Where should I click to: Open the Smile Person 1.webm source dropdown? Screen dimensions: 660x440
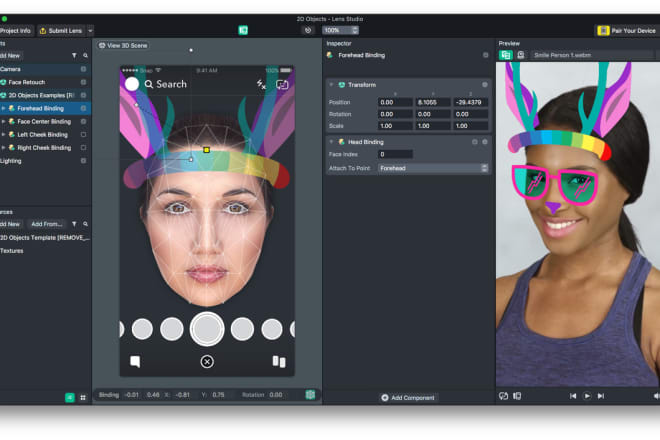click(x=592, y=55)
